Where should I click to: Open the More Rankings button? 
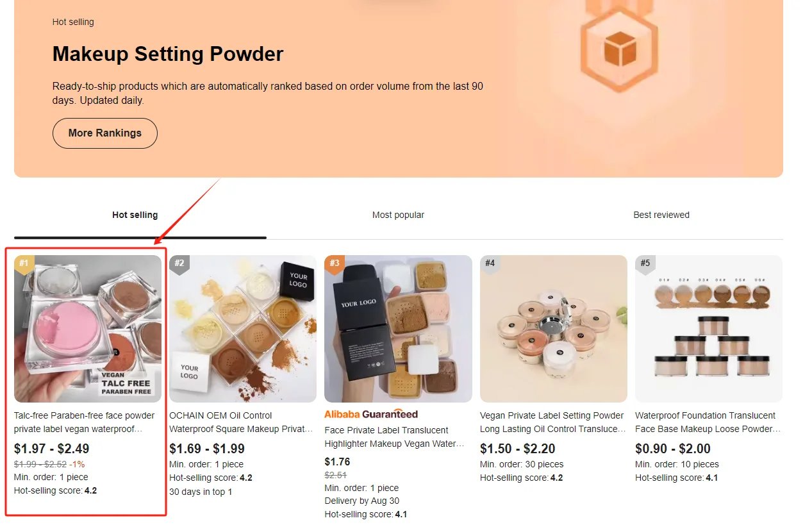(105, 133)
